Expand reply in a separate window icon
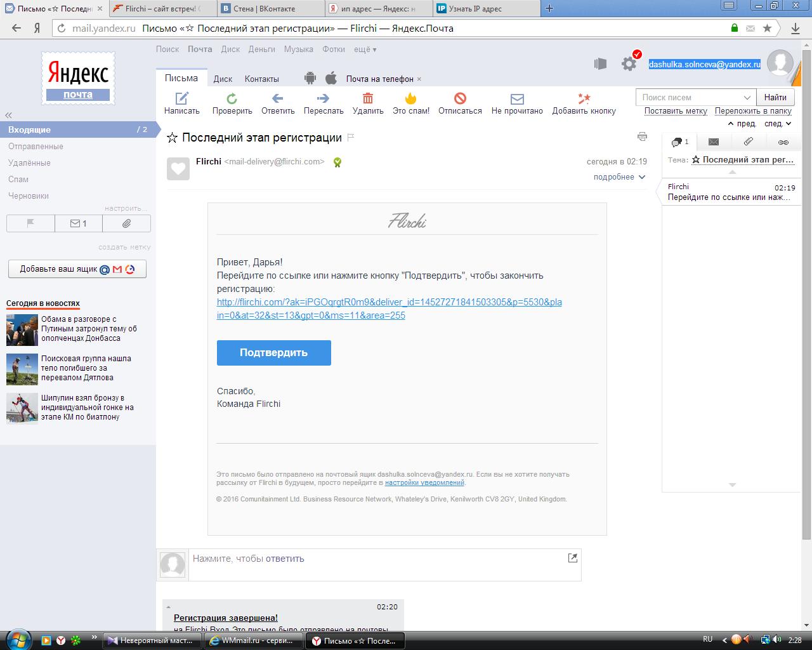The height and width of the screenshot is (650, 812). point(572,558)
